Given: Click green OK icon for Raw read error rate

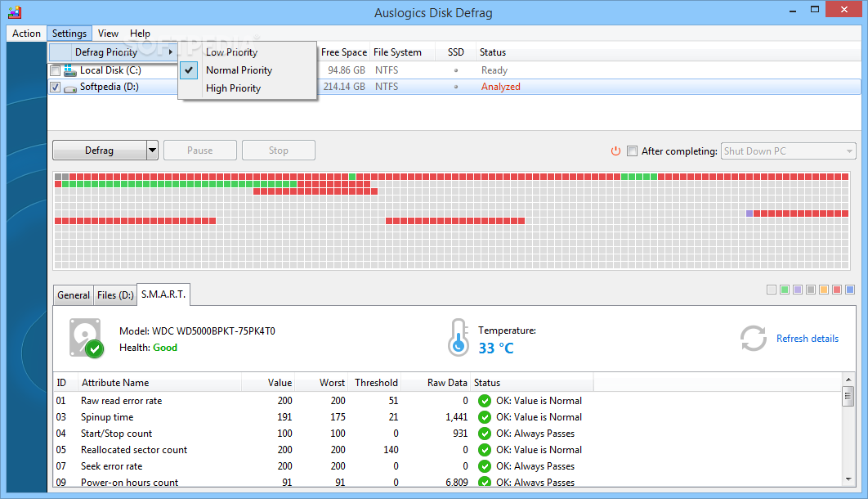Looking at the screenshot, I should click(485, 401).
